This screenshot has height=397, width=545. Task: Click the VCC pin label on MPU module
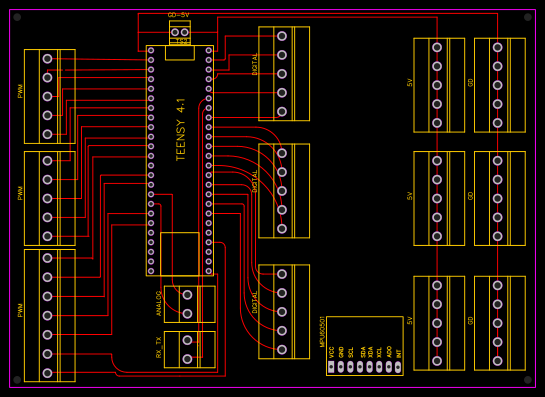(x=331, y=353)
